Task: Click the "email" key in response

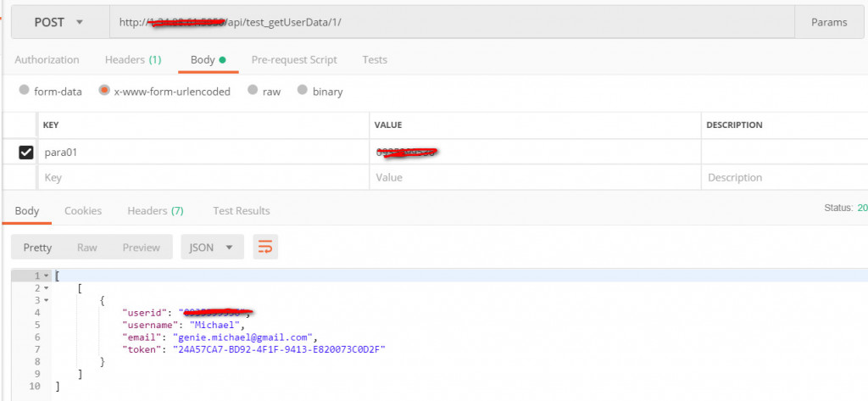Action: tap(142, 337)
